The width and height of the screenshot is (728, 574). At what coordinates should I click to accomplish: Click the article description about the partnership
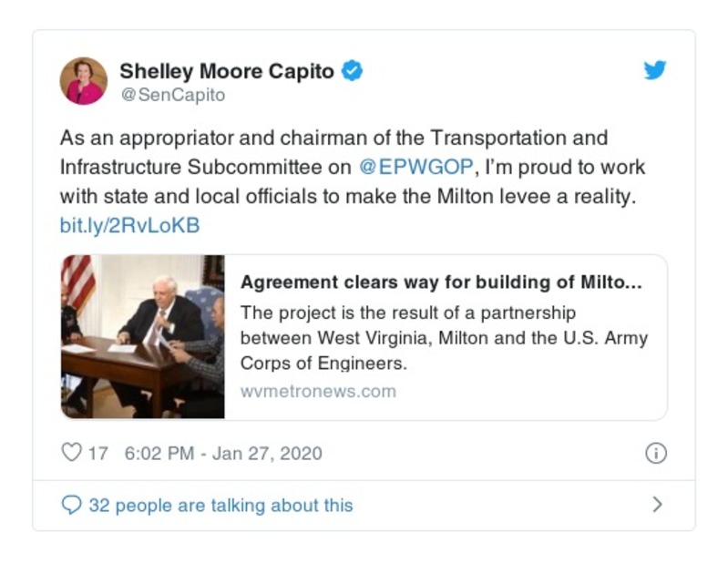tap(444, 338)
